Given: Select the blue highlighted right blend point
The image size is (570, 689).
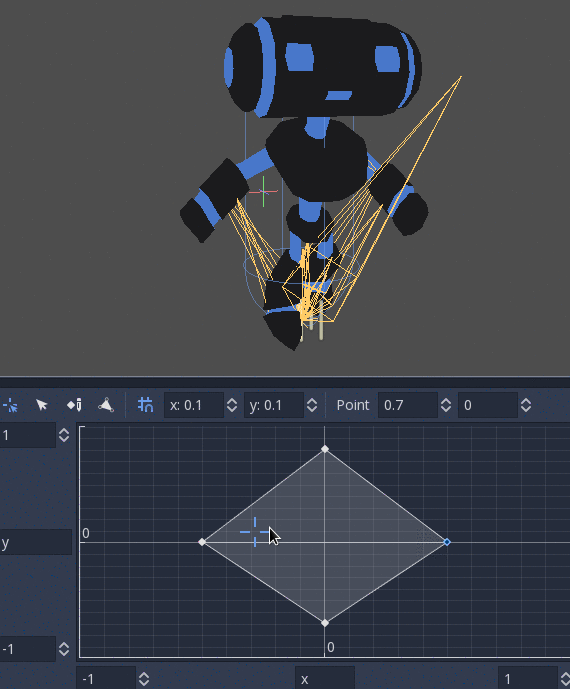Looking at the screenshot, I should click(x=447, y=542).
